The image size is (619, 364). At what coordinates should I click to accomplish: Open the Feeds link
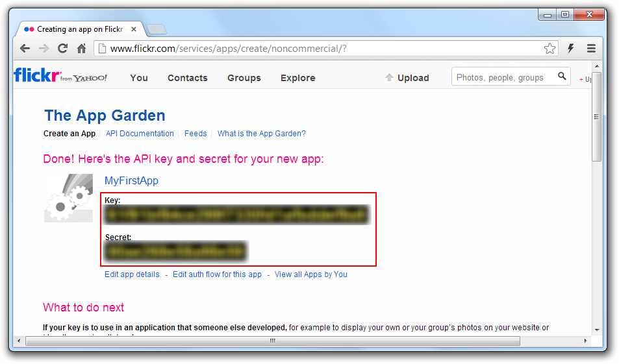pos(196,134)
